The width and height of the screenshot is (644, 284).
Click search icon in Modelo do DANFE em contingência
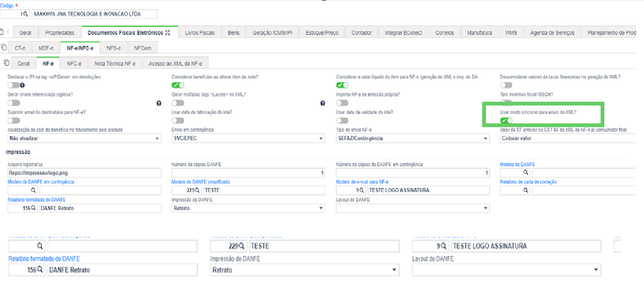[x=33, y=190]
